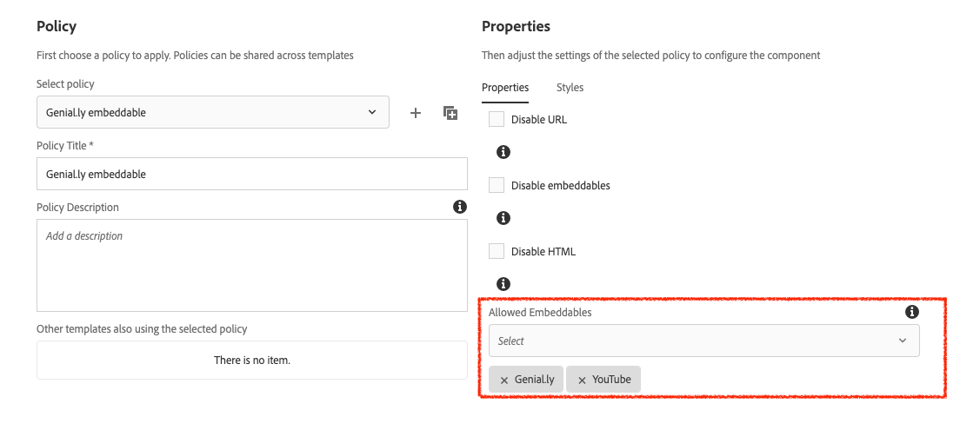Expand the Allowed Embeddables select dropdown
This screenshot has height=430, width=980.
(703, 341)
